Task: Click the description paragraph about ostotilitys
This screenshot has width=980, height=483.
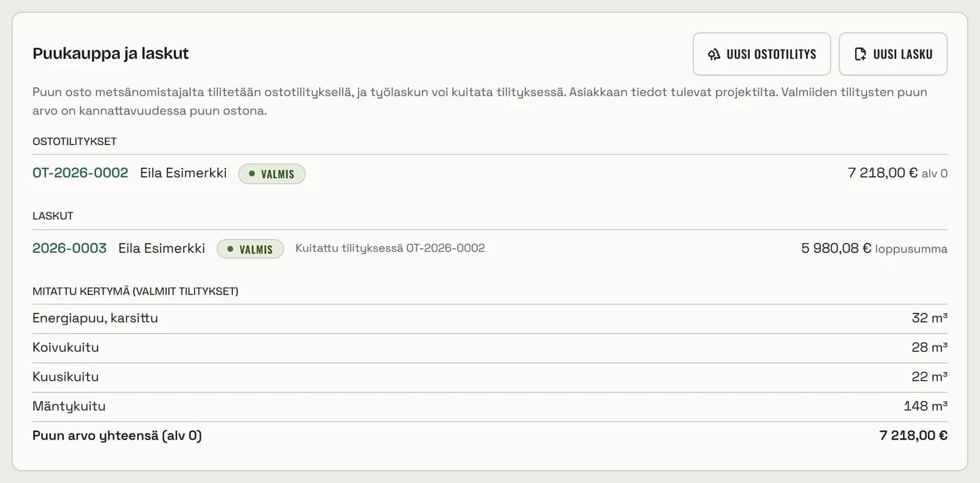Action: click(x=480, y=101)
